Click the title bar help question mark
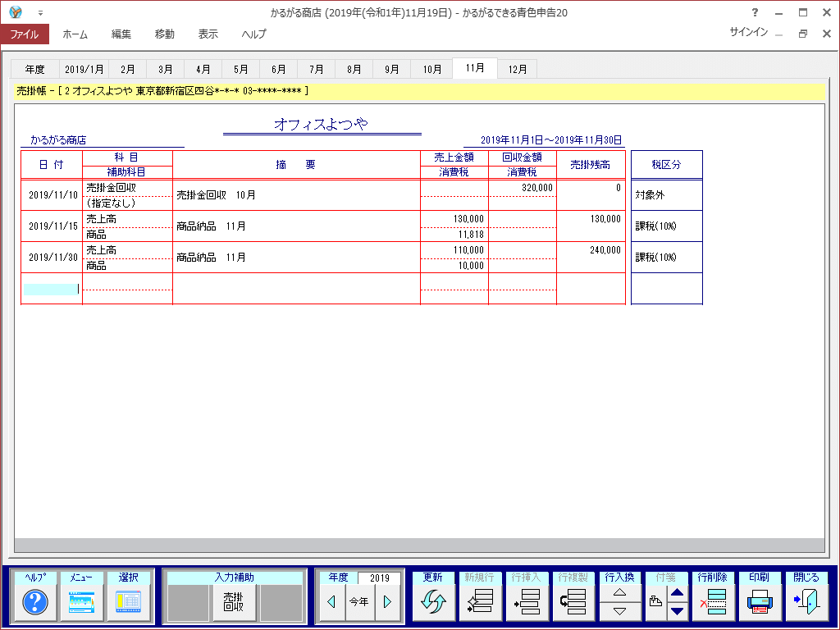Image resolution: width=840 pixels, height=630 pixels. (x=755, y=12)
